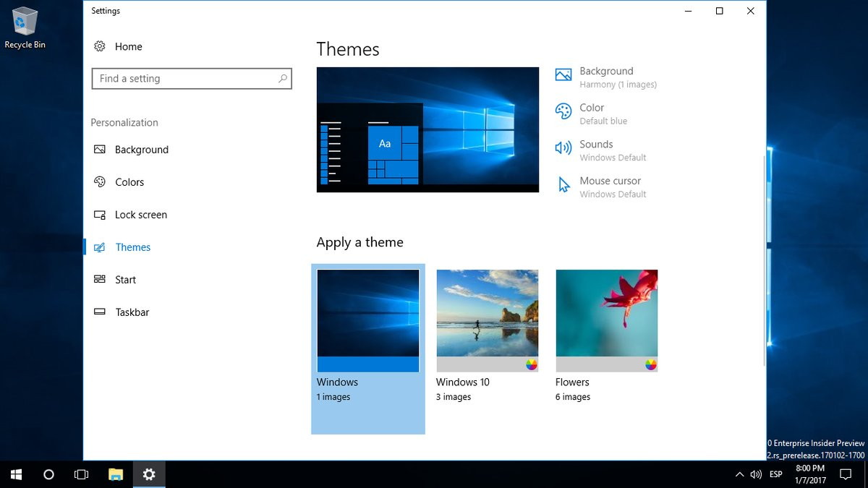Click the Start tiles icon in sidebar
The image size is (868, 488).
pyautogui.click(x=100, y=280)
